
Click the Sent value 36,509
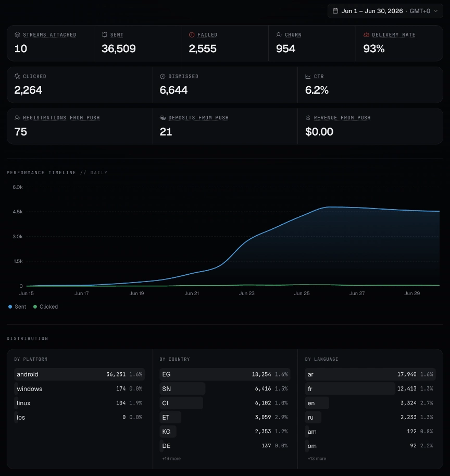(x=119, y=48)
